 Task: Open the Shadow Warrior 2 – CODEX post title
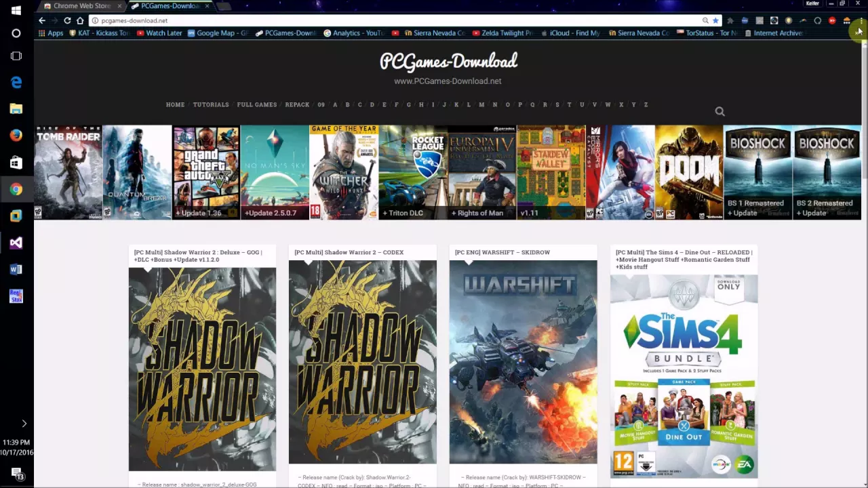349,252
